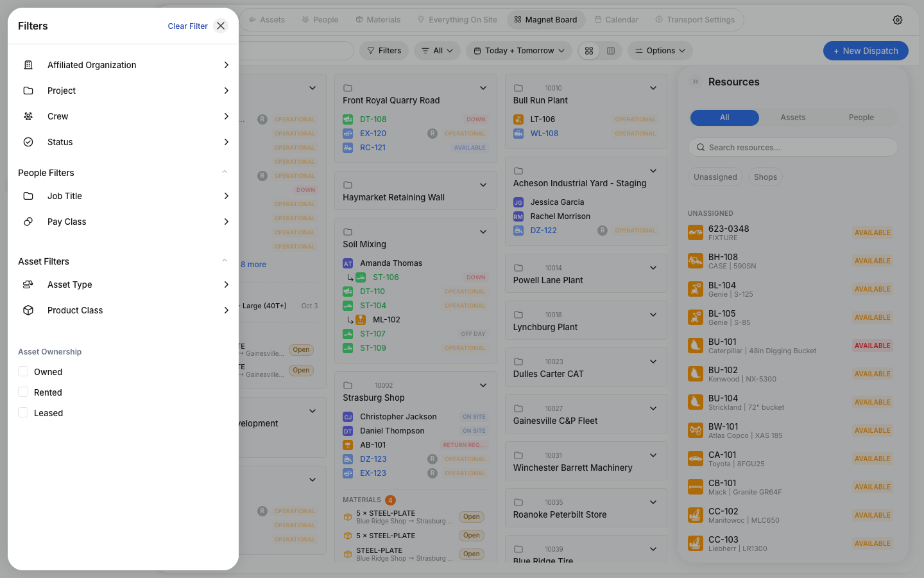Click the CA-101 car asset icon
This screenshot has height=578, width=924.
696,459
